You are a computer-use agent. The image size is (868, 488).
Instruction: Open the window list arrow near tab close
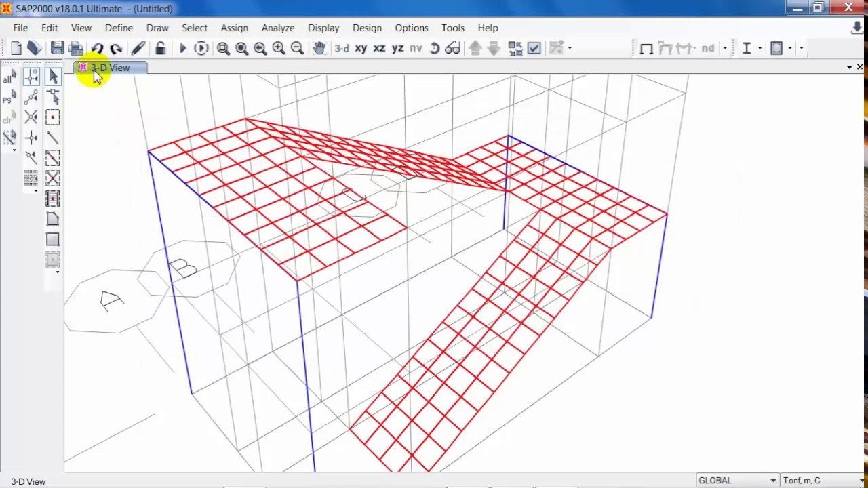click(x=849, y=68)
